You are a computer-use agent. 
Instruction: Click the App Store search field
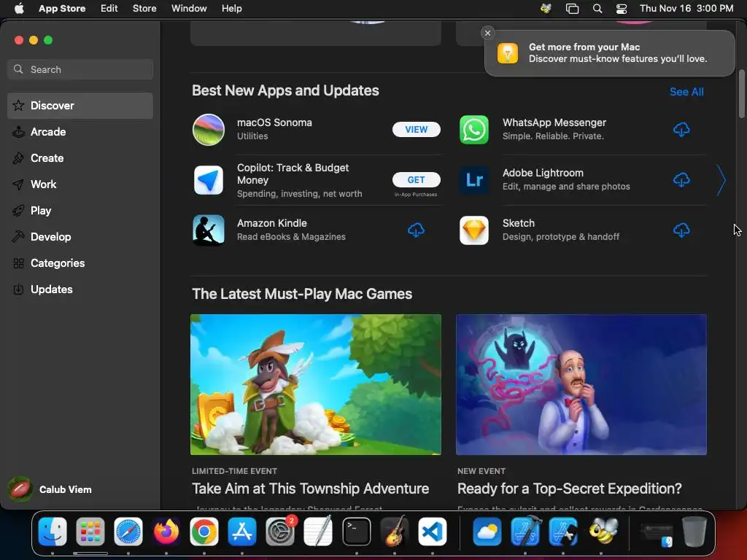click(80, 69)
